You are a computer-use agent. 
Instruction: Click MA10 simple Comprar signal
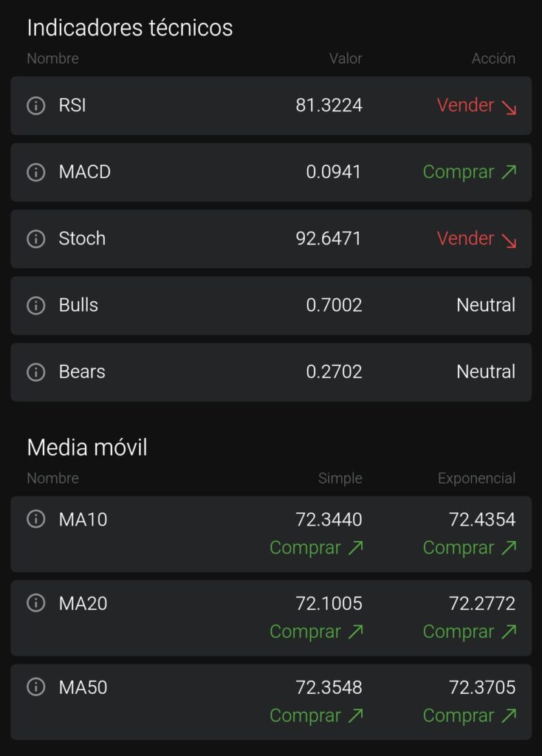tap(316, 548)
